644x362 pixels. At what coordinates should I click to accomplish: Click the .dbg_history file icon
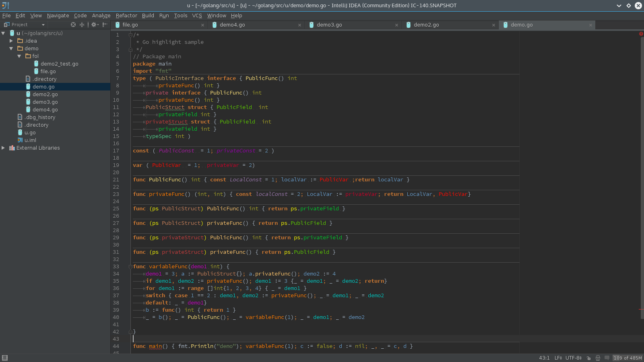[x=20, y=117]
